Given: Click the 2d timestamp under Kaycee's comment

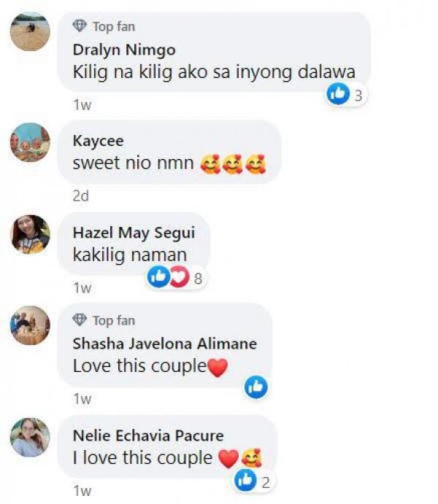Looking at the screenshot, I should [81, 195].
